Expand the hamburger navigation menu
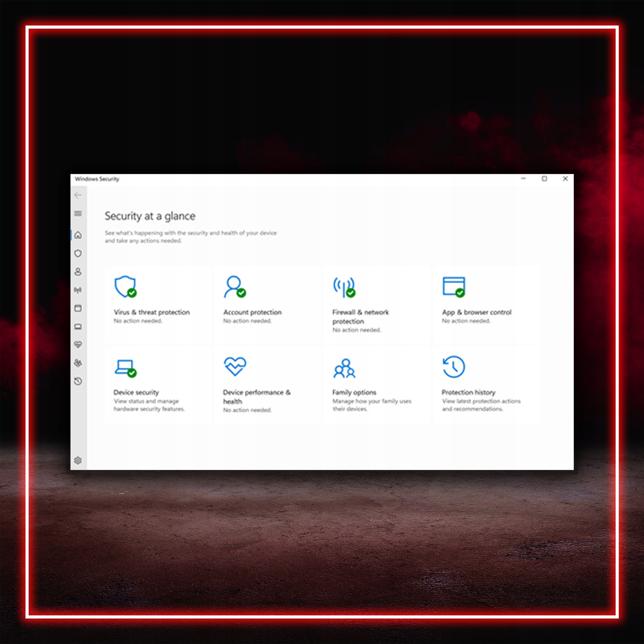 (78, 213)
